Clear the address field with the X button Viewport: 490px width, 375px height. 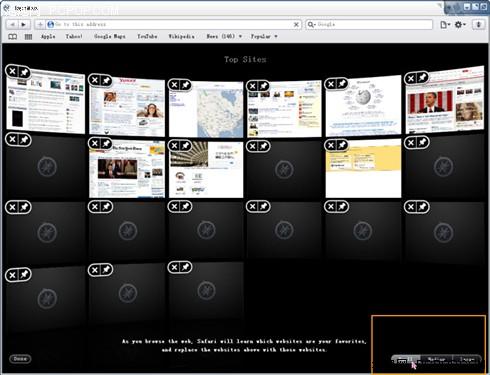[x=296, y=24]
